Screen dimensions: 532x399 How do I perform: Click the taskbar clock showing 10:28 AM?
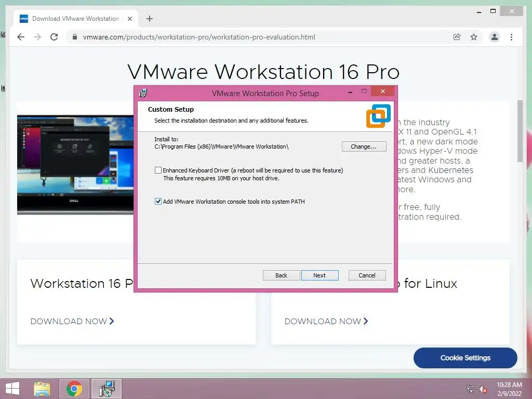(x=509, y=389)
